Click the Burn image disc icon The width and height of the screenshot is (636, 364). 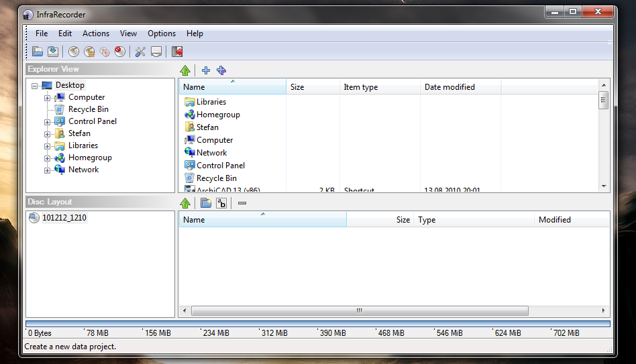pyautogui.click(x=89, y=52)
